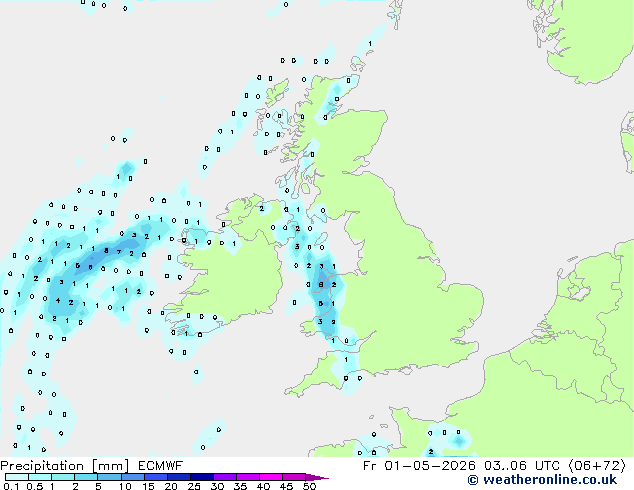
Task: Click the legend swatch between 30 and 35
Action: click(224, 477)
